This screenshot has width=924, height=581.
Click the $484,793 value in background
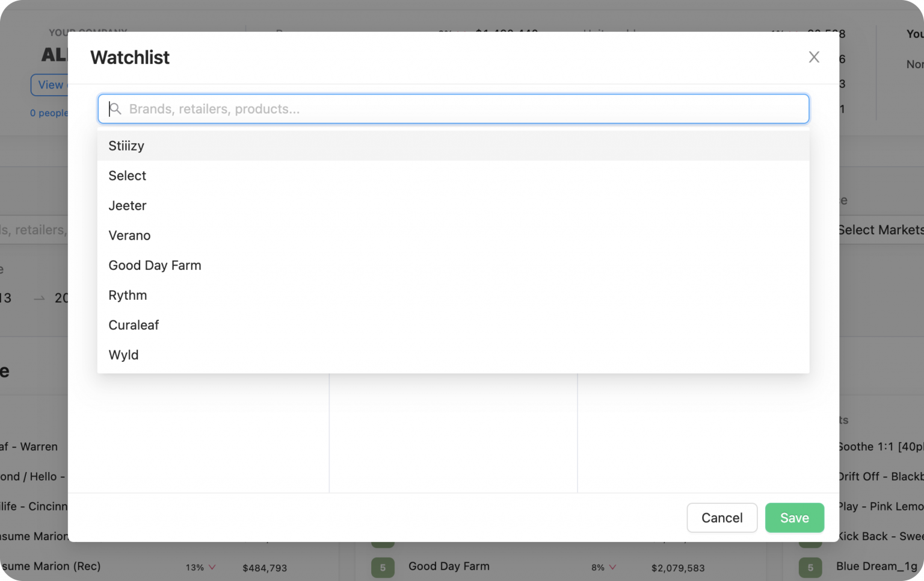tap(265, 568)
